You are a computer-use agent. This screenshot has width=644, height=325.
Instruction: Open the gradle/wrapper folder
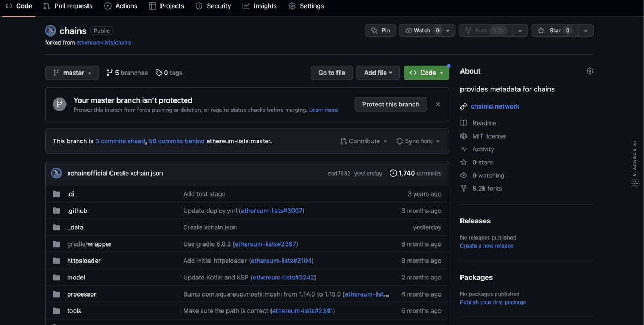point(89,244)
